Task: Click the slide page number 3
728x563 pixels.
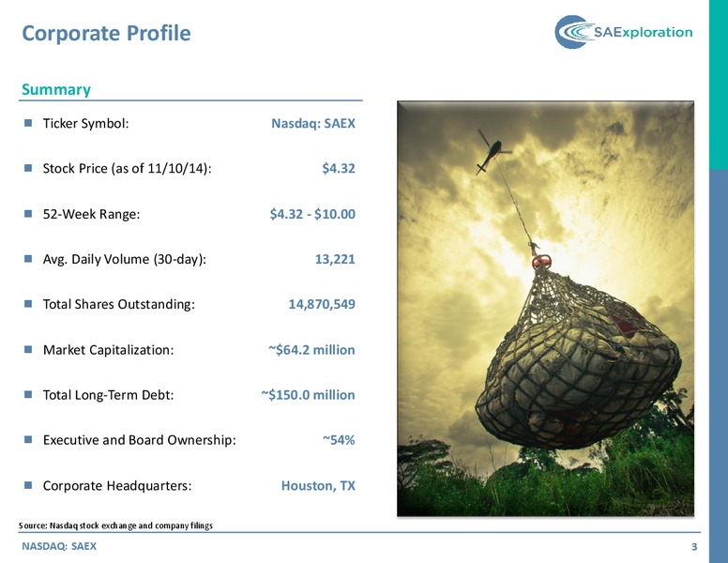Action: (x=694, y=547)
